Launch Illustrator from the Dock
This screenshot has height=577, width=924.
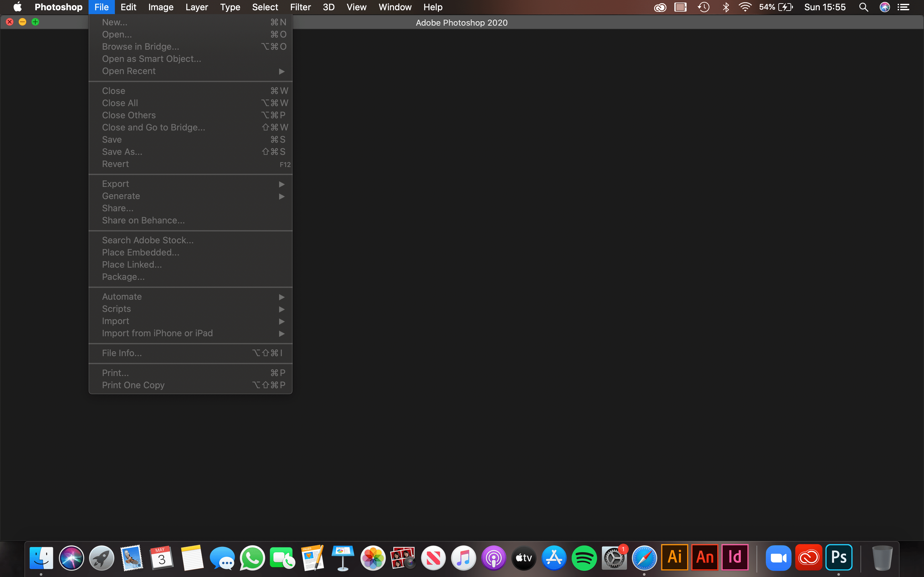674,557
